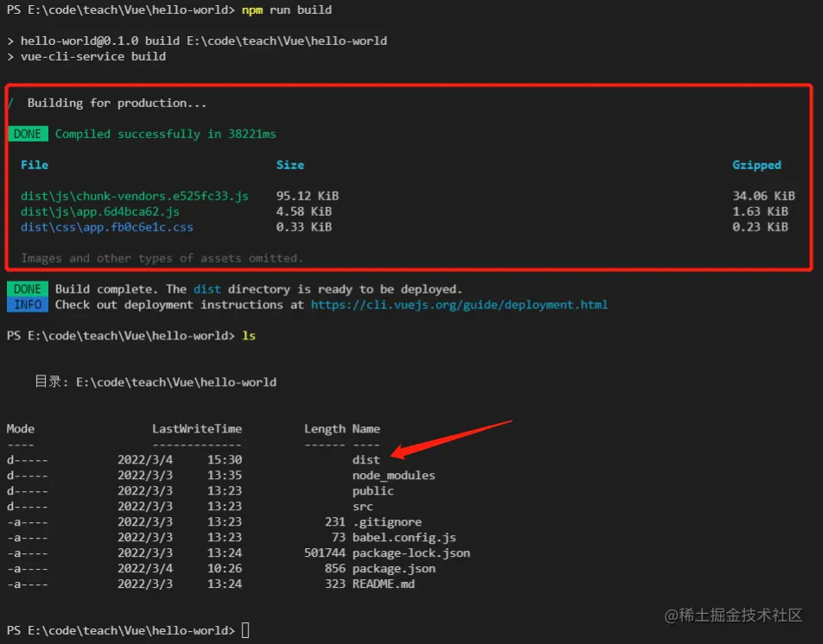Click date '2022/3/4' in dist row
Viewport: 823px width, 644px height.
coord(145,460)
